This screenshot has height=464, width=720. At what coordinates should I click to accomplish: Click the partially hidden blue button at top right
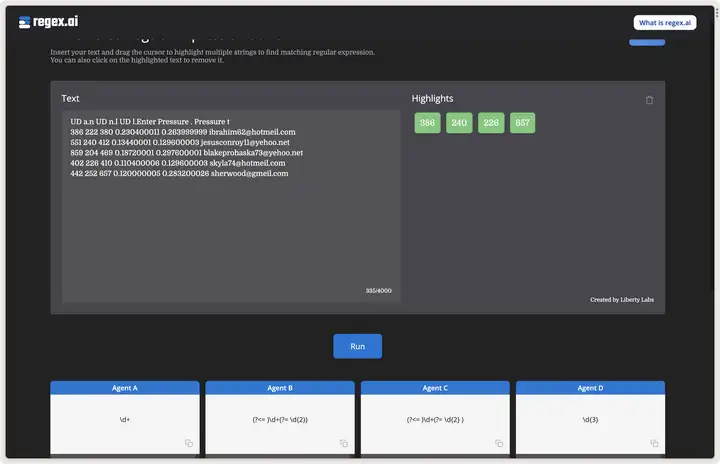(x=646, y=41)
